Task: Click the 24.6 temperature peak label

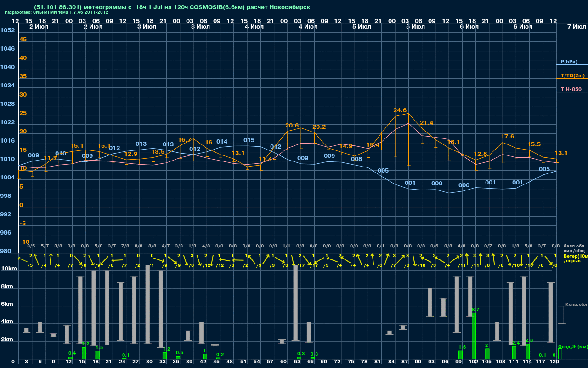Action: pyautogui.click(x=400, y=110)
